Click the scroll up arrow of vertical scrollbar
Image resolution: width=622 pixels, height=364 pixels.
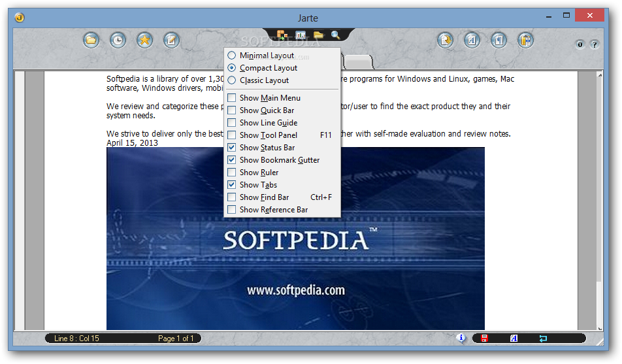tap(600, 75)
